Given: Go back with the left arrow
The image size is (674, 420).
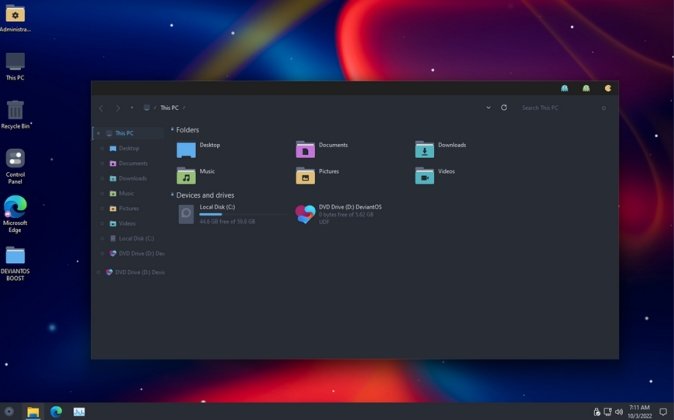Looking at the screenshot, I should pyautogui.click(x=101, y=108).
